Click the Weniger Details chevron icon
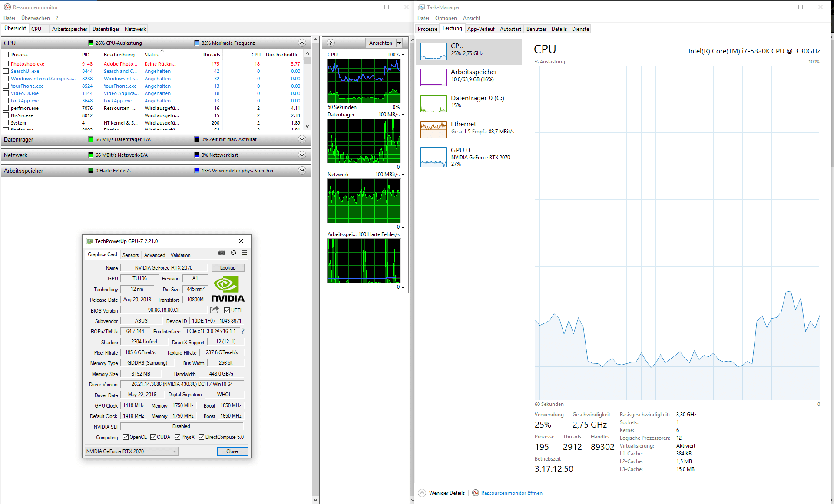Screen dimensions: 834x504 422,493
